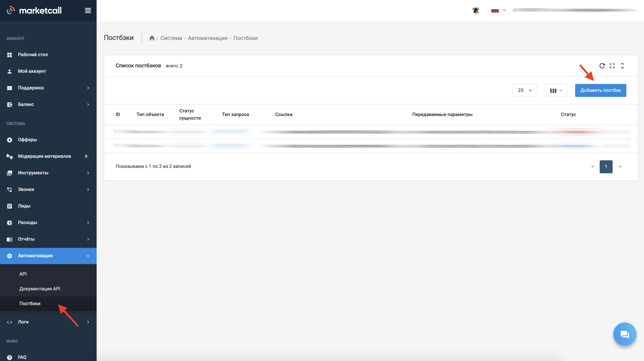The height and width of the screenshot is (361, 644).
Task: Select page 1 in pagination
Action: [x=606, y=167]
